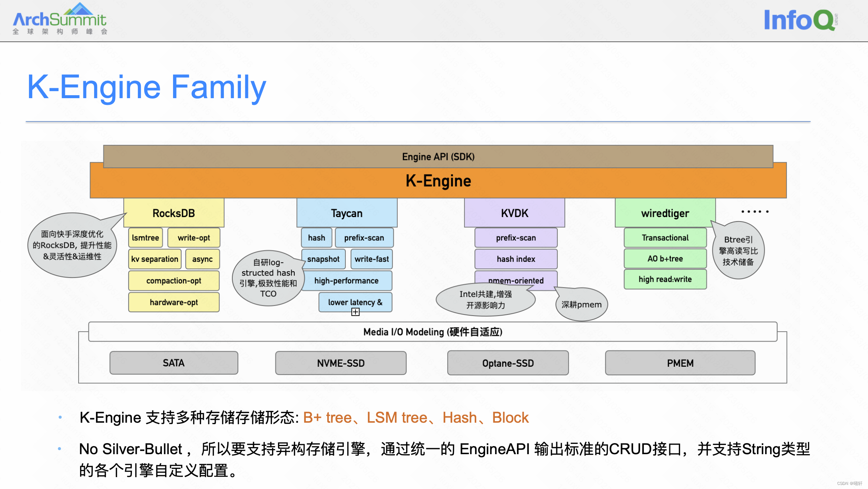
Task: Select the PMEM media box
Action: coord(680,363)
